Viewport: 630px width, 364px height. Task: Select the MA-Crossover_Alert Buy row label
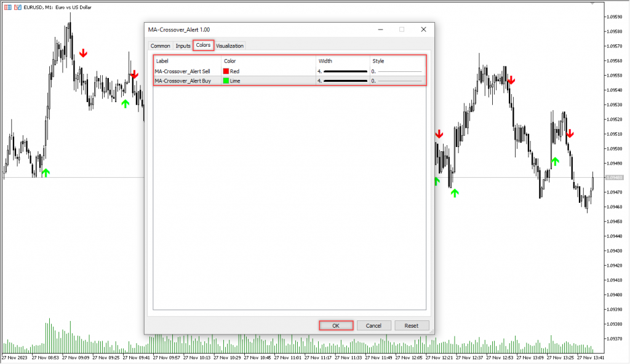click(x=183, y=81)
